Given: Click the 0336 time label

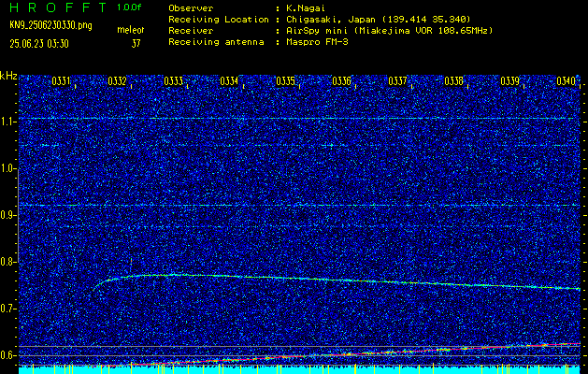Looking at the screenshot, I should tap(341, 81).
